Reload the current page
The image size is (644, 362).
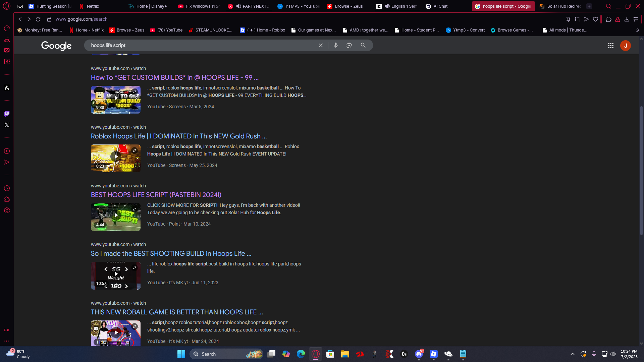pyautogui.click(x=38, y=19)
